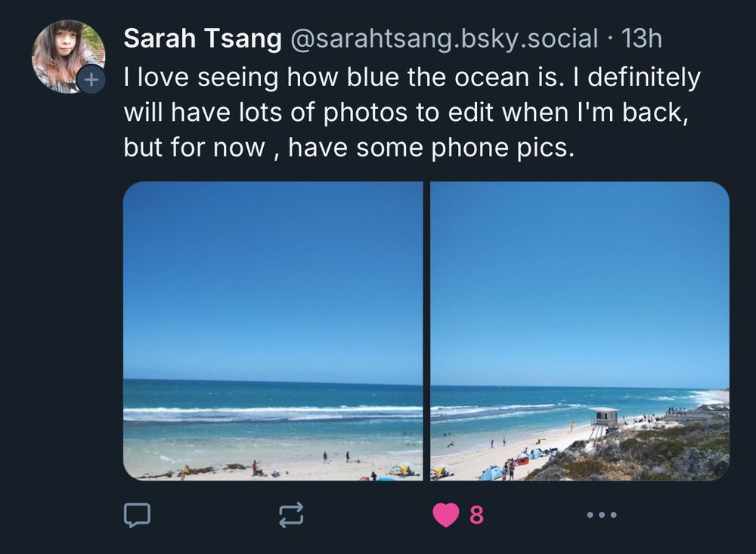Screen dimensions: 756x554
Task: Open the Sarah Tsang display name link
Action: (202, 39)
